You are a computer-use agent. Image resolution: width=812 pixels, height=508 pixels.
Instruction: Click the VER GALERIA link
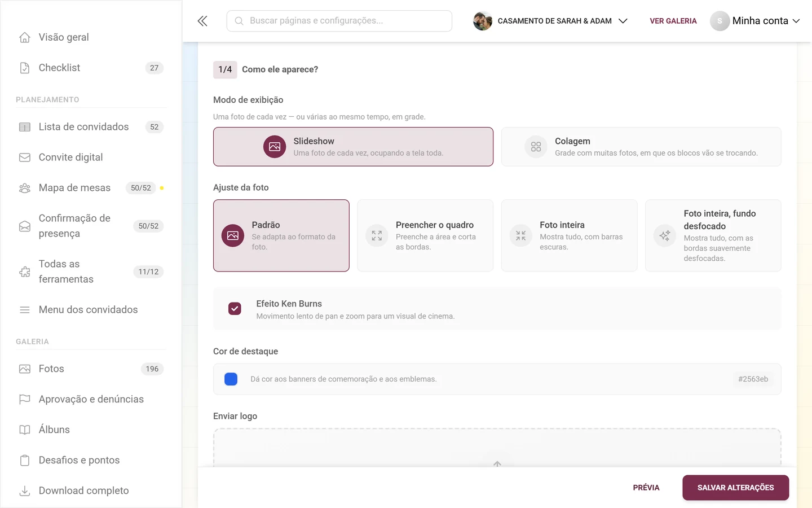click(x=673, y=21)
